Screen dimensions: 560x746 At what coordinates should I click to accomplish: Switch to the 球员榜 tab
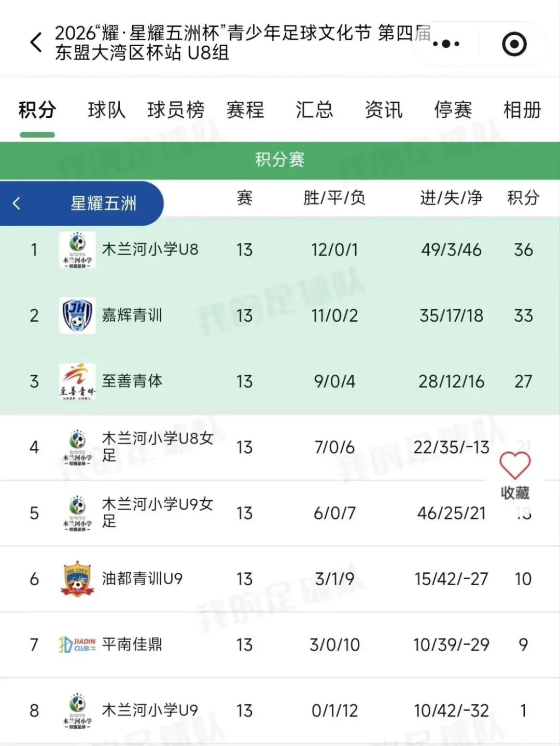coord(176,110)
